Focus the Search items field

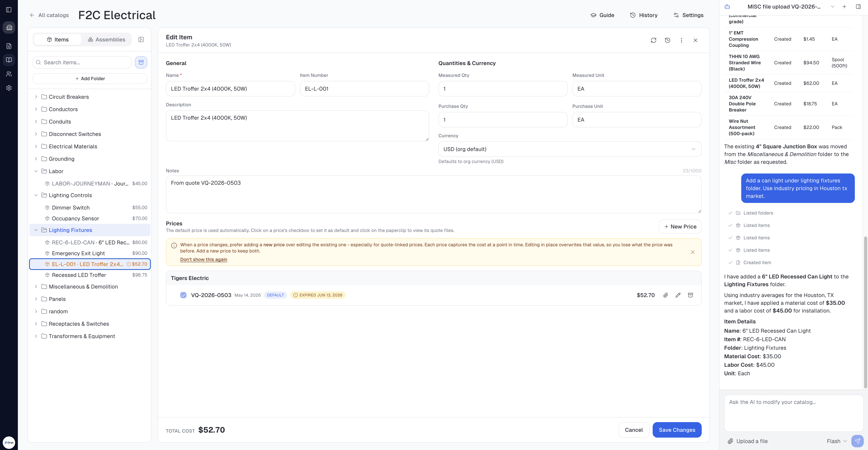tap(82, 62)
